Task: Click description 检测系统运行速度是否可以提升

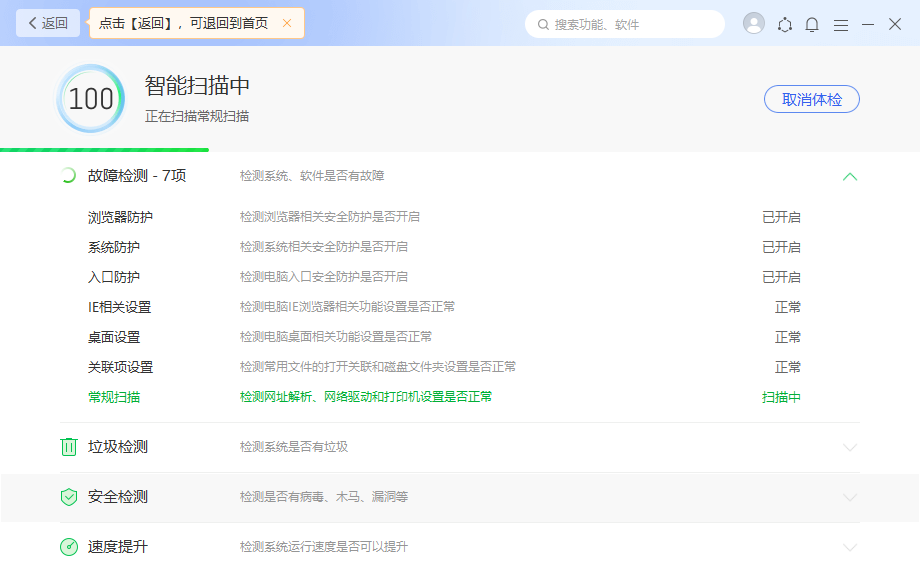Action: coord(324,547)
